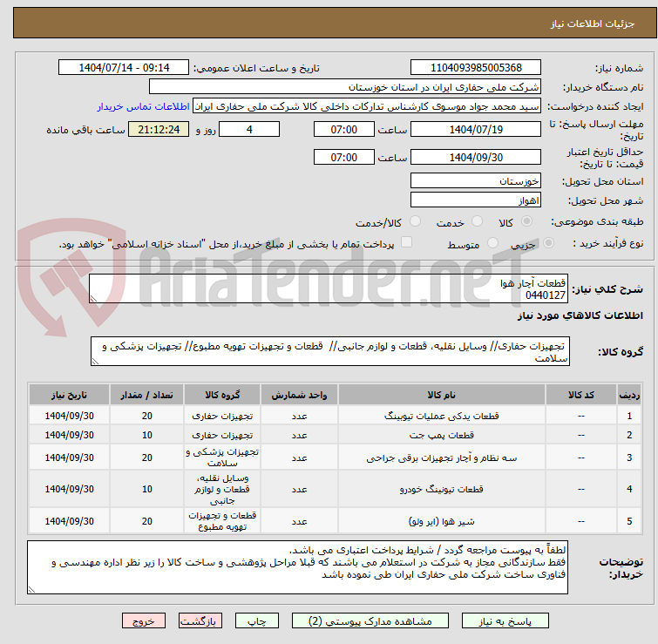Screen dimensions: 658x644
Task: Select the خدمت radio button
Action: click(x=477, y=221)
